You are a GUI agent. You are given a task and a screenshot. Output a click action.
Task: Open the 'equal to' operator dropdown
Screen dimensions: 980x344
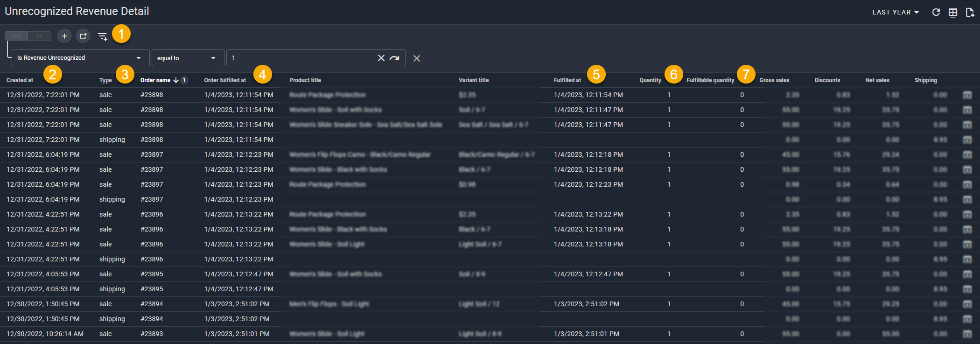click(x=213, y=58)
